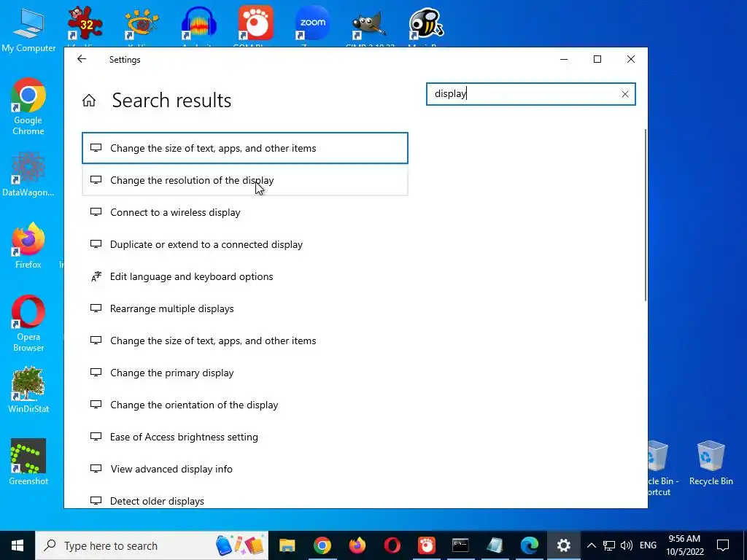The image size is (747, 560).
Task: Launch Microsoft Edge from the taskbar
Action: 530,545
